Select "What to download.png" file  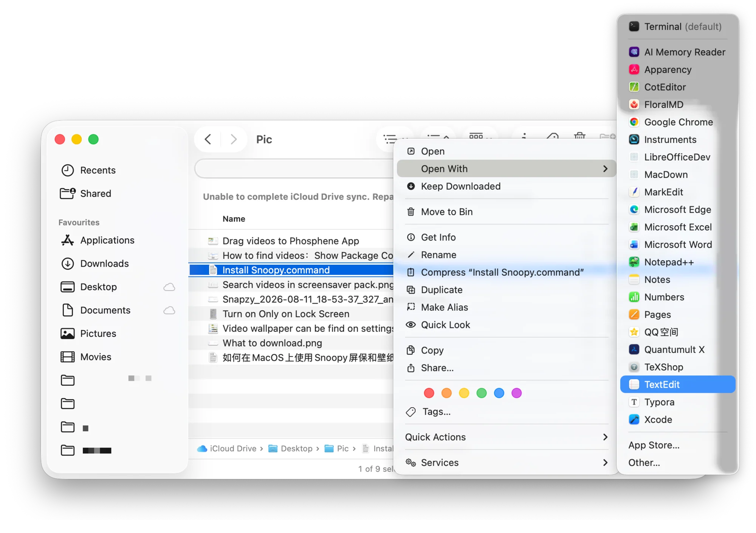(291, 343)
